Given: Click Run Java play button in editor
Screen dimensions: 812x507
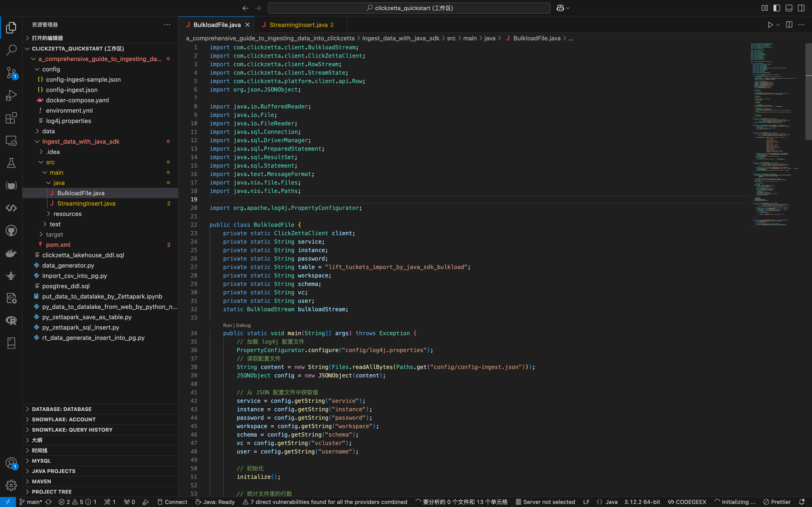Looking at the screenshot, I should click(770, 25).
